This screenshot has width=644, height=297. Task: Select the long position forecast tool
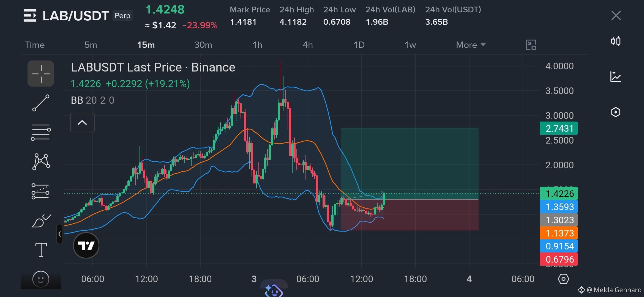point(40,191)
